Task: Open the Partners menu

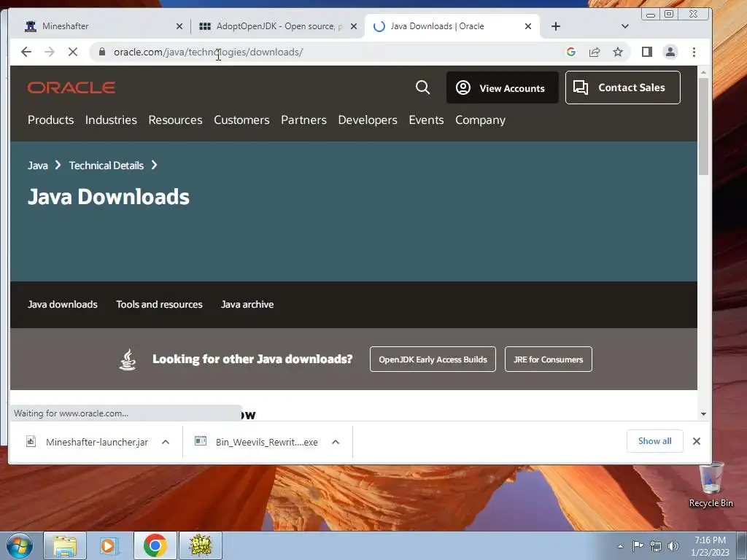Action: click(x=304, y=120)
